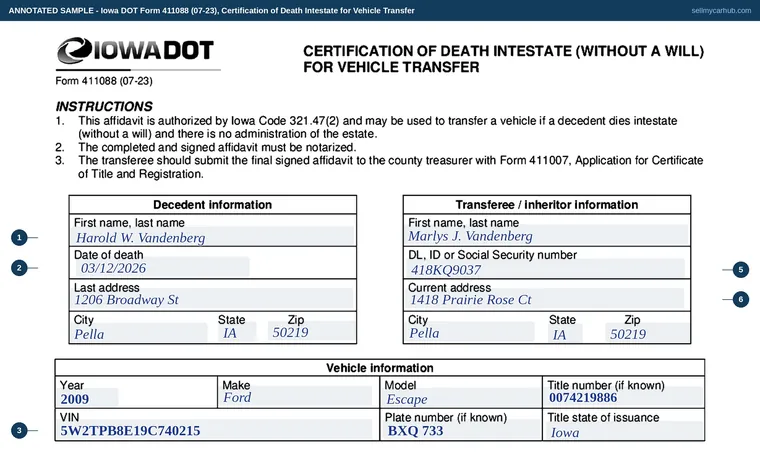Click the transferee State field IA
This screenshot has height=456, width=760.
pyautogui.click(x=565, y=334)
